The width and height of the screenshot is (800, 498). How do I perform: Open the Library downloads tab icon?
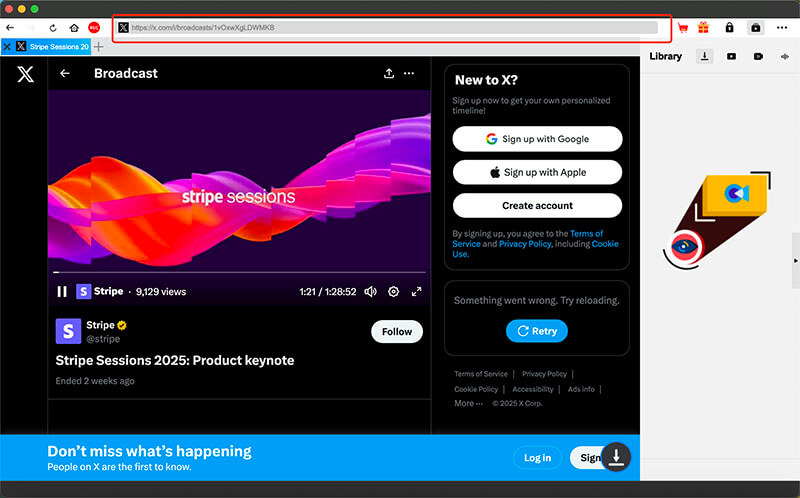point(704,56)
